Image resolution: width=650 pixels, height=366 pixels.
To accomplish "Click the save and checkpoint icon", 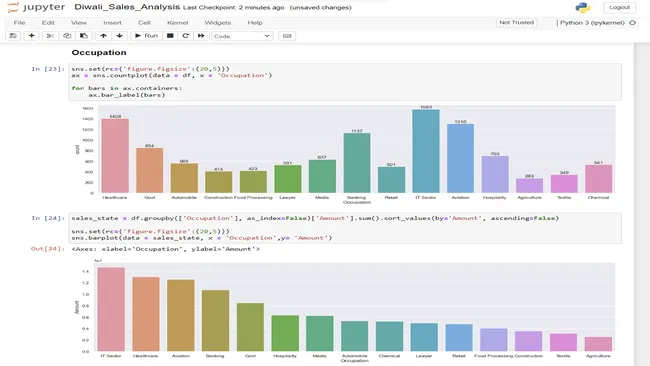I will [x=13, y=36].
